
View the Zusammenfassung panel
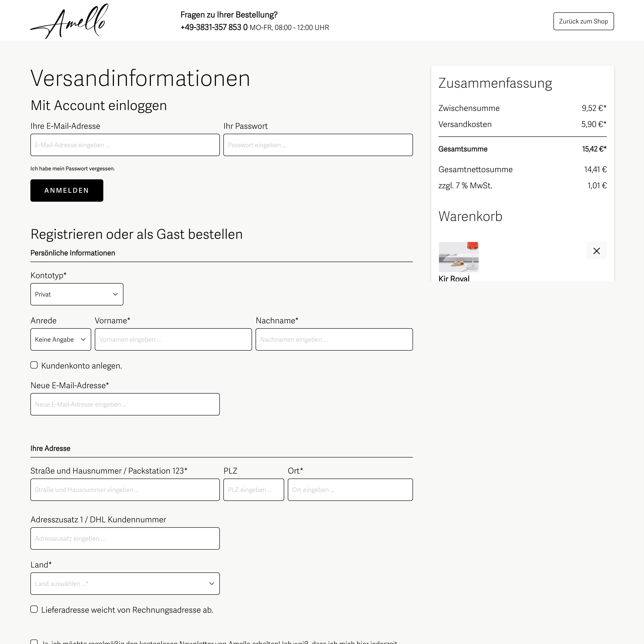coord(495,83)
